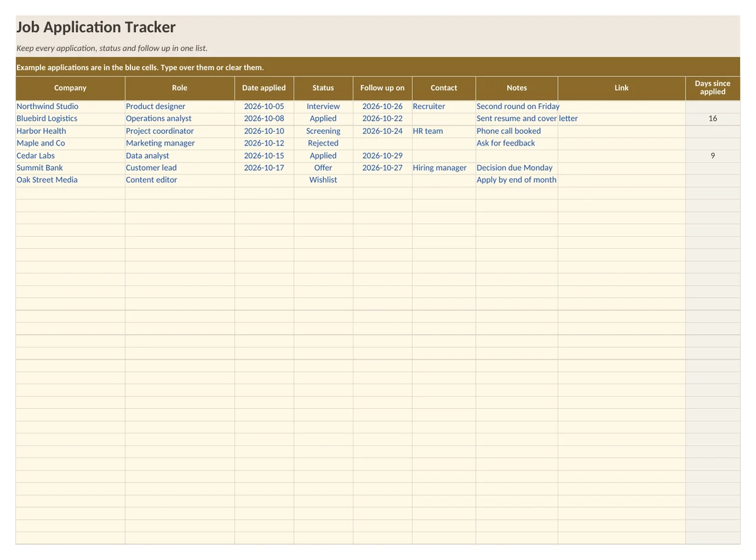756x560 pixels.
Task: Click follow-up date 2026-10-29
Action: click(382, 156)
